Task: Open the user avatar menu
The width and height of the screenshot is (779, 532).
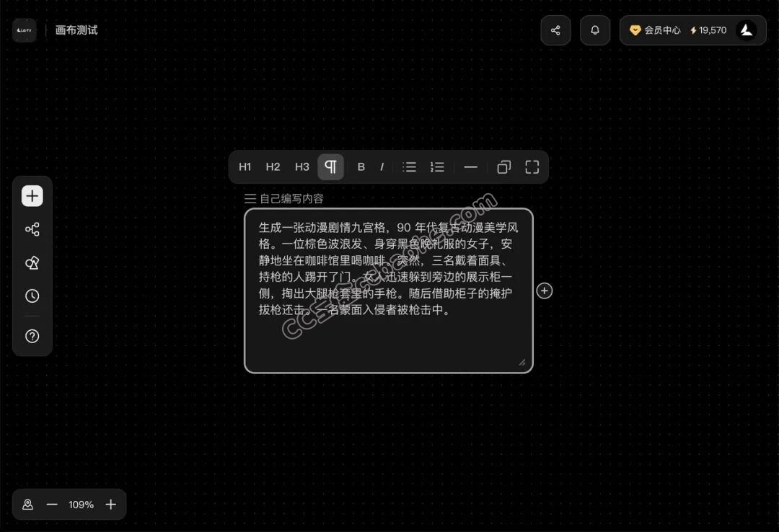Action: [x=747, y=30]
